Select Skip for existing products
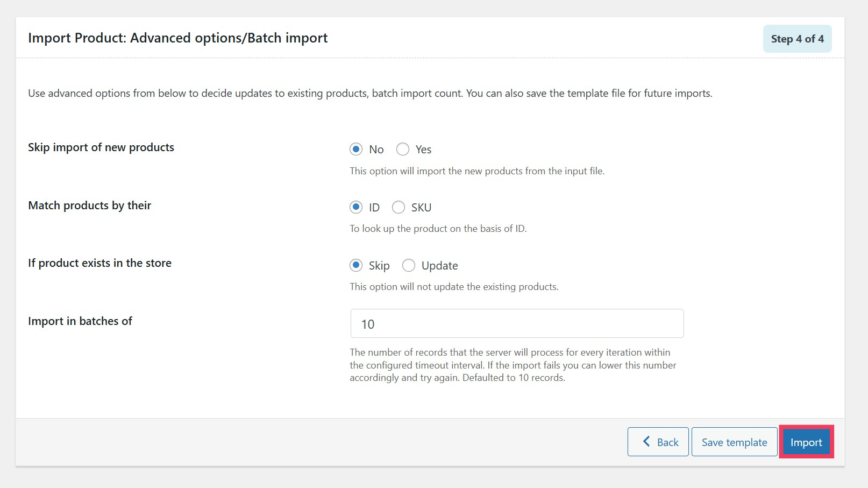 (x=356, y=265)
